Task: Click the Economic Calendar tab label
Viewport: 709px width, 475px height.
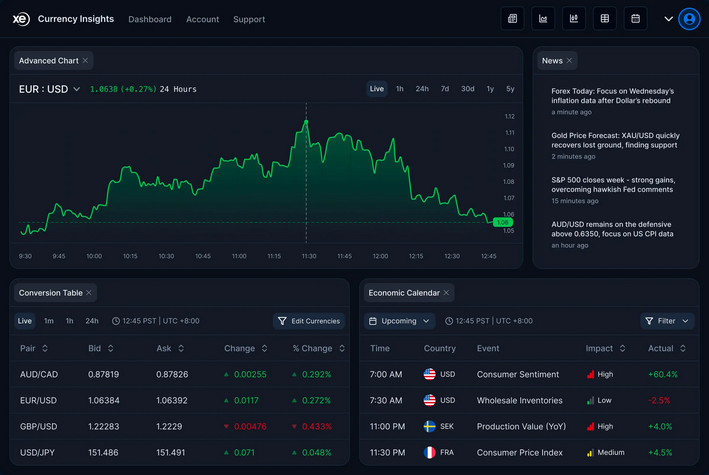Action: pyautogui.click(x=404, y=293)
